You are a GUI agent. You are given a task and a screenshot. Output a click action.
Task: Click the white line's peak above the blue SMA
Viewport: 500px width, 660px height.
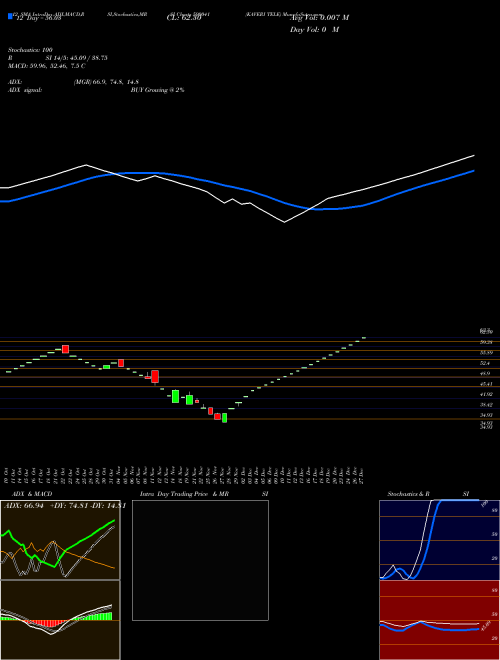86,165
